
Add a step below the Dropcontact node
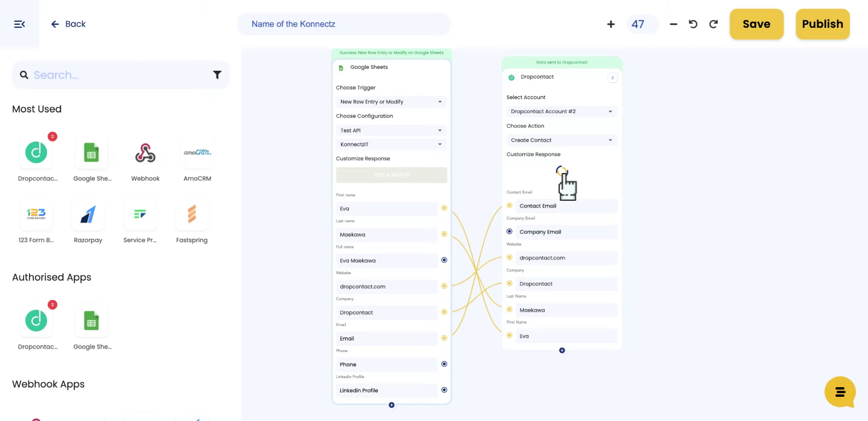562,350
